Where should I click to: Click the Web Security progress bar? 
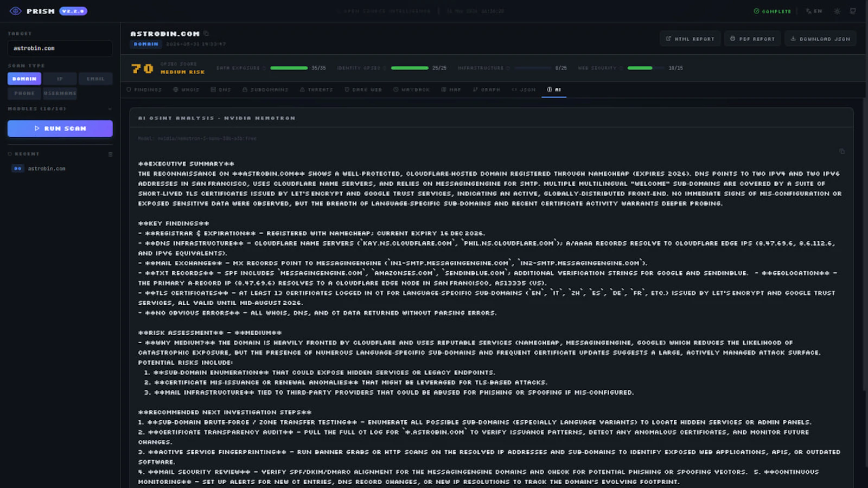646,68
